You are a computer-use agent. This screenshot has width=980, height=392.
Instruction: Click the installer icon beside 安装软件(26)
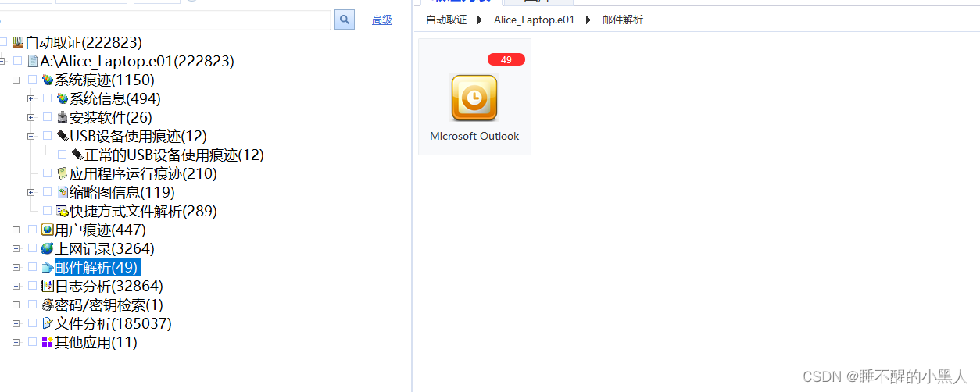63,117
